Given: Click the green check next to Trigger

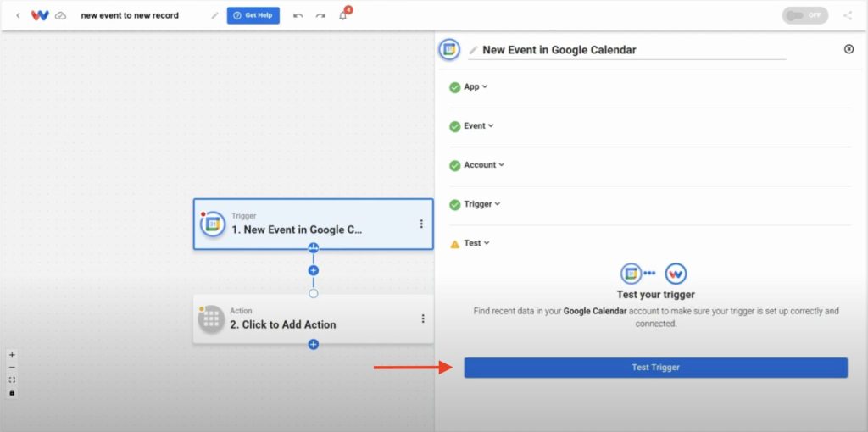Looking at the screenshot, I should click(x=455, y=205).
